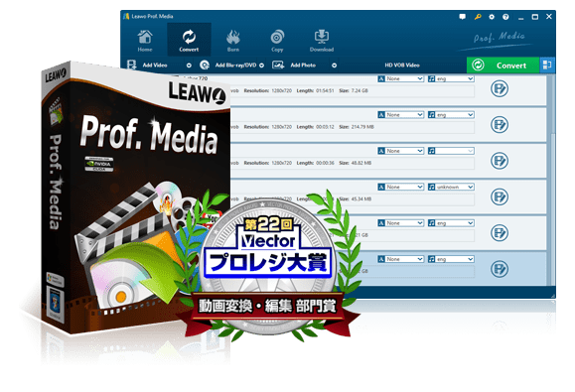The image size is (575, 392).
Task: Open HD VOB Video profile selector
Action: coord(402,65)
